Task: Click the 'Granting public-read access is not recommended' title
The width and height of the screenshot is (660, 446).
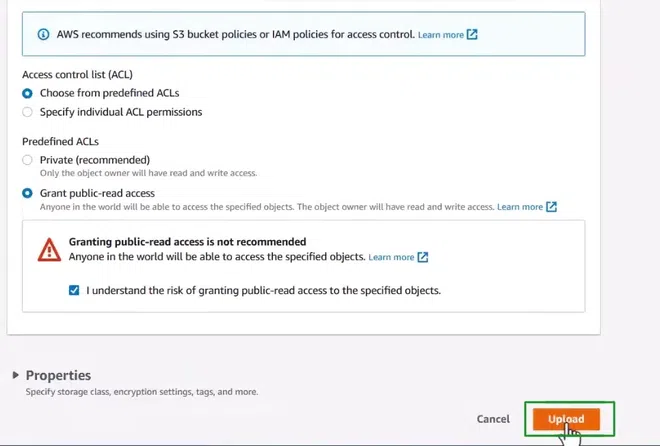Action: (187, 242)
